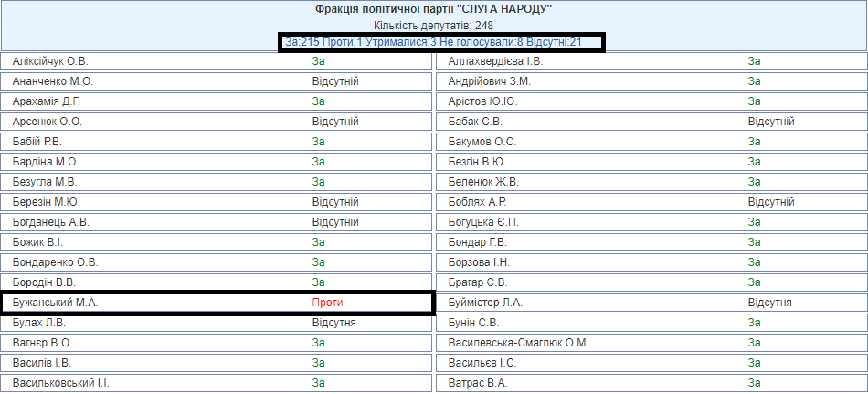
Task: Click Бабак С.В. "Відсутній" status
Action: [770, 122]
